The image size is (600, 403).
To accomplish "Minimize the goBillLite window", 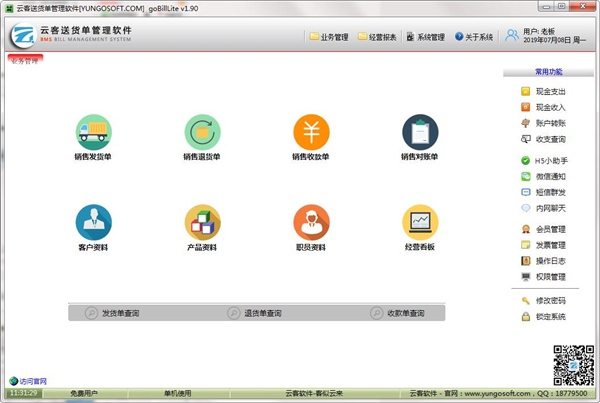I will (546, 7).
